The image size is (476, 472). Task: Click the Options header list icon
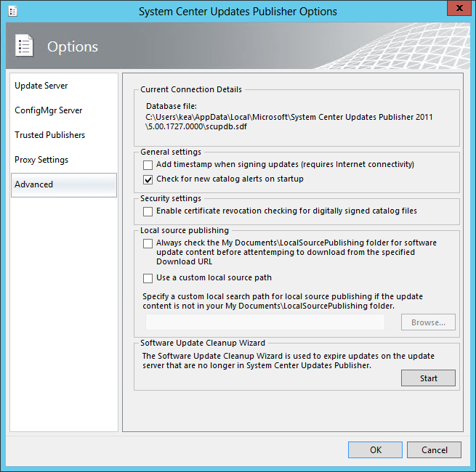pos(24,46)
